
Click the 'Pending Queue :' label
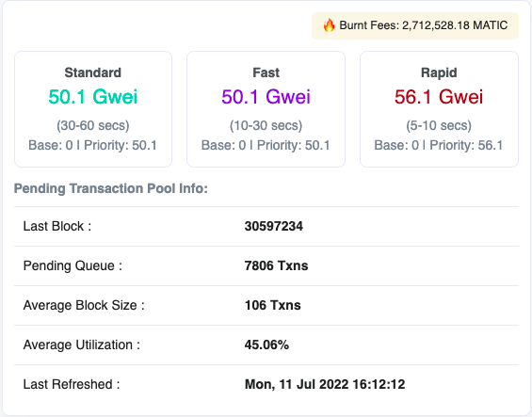point(73,265)
